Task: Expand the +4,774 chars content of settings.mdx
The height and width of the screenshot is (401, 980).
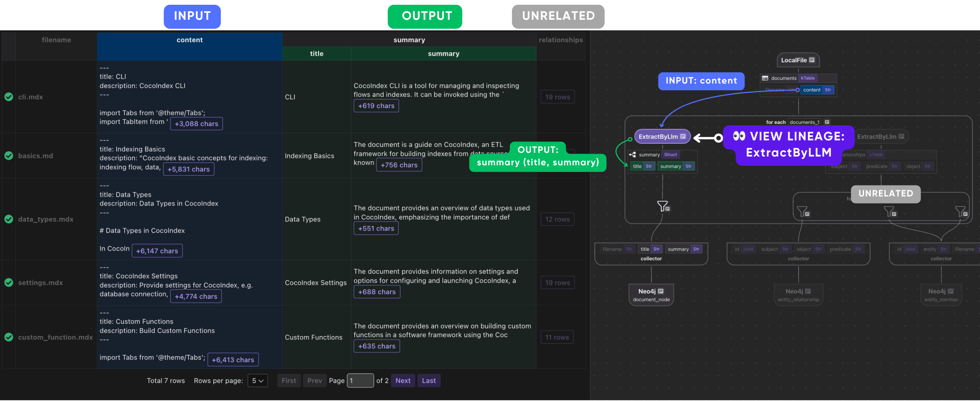Action: click(196, 297)
